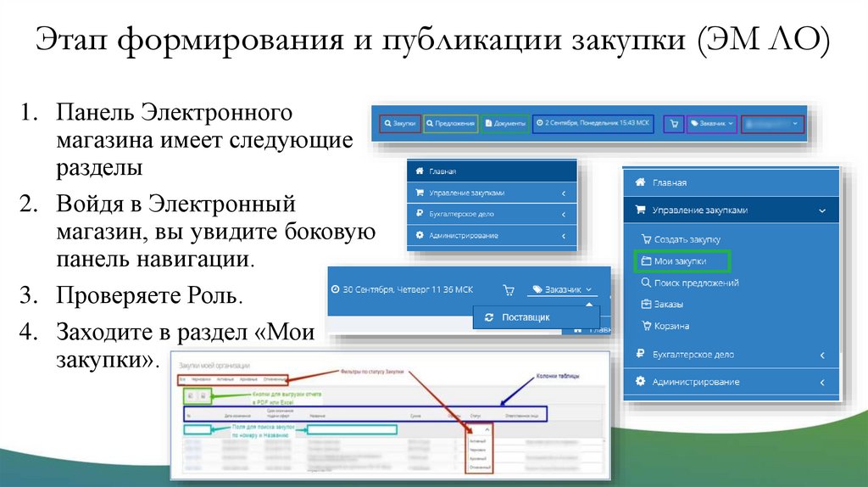Click ruble icon of Бухгалтерское дело, collapsed sidebar
The width and height of the screenshot is (868, 487).
coord(420,214)
